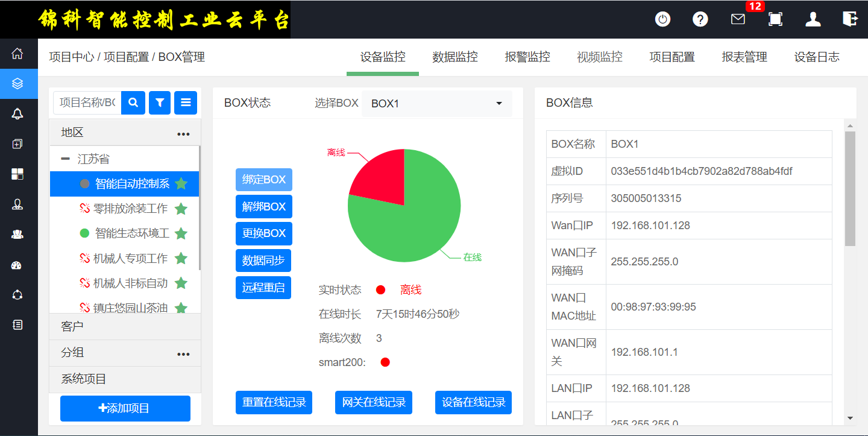The width and height of the screenshot is (868, 436).
Task: Open the help question-mark icon
Action: pyautogui.click(x=700, y=19)
